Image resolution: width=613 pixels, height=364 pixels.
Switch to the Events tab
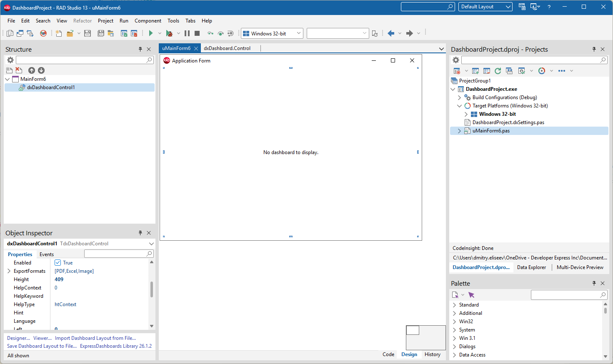[x=47, y=254]
